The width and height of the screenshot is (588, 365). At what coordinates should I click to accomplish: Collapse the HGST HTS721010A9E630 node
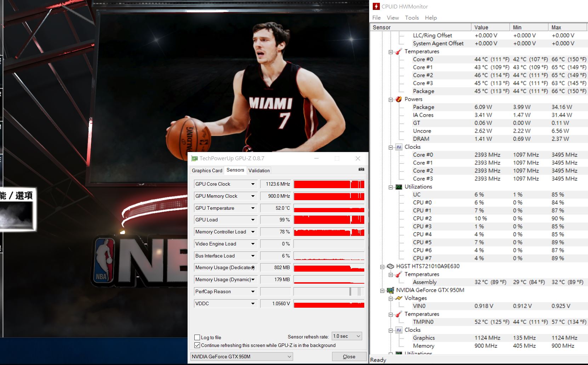point(382,267)
